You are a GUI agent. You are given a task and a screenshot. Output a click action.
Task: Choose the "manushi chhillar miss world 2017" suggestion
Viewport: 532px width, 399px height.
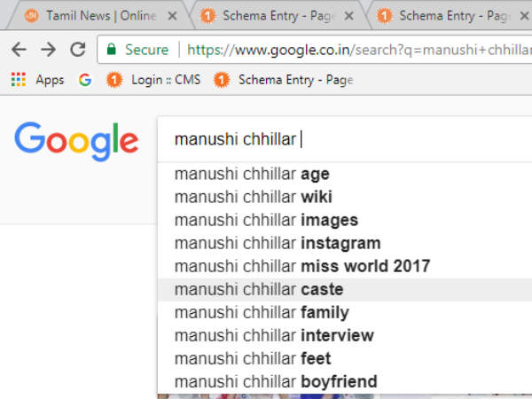301,266
